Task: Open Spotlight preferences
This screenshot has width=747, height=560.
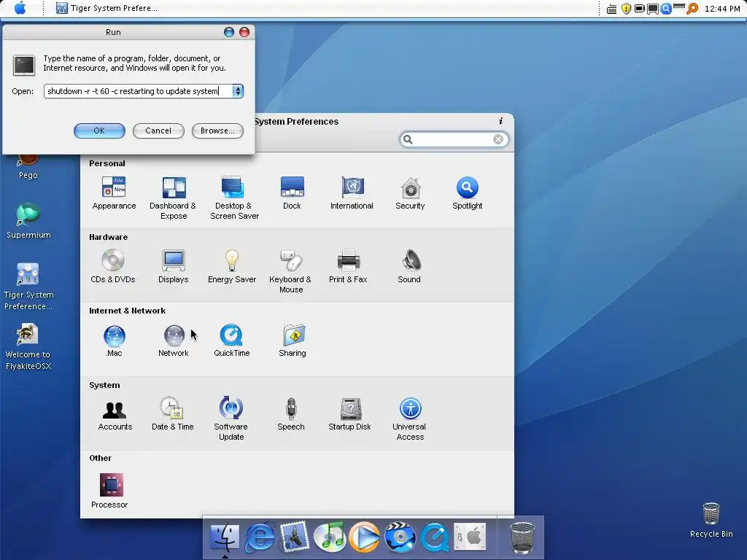Action: (468, 192)
